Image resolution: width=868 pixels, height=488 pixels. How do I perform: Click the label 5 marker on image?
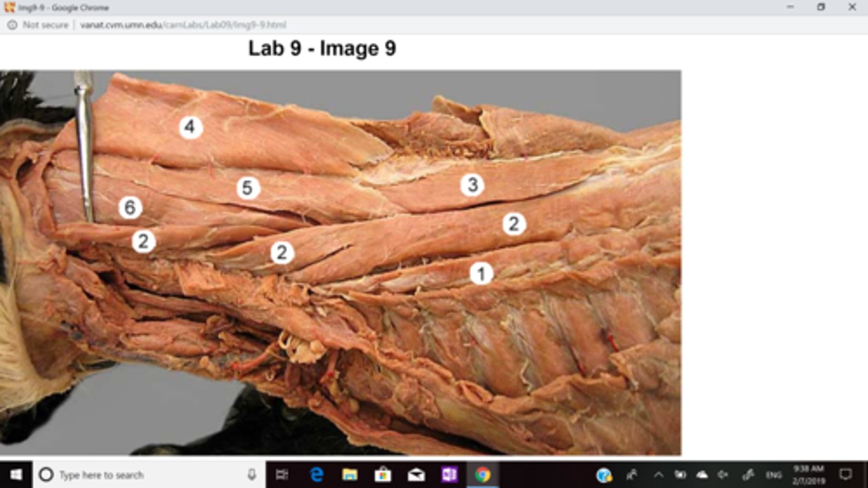pos(248,188)
